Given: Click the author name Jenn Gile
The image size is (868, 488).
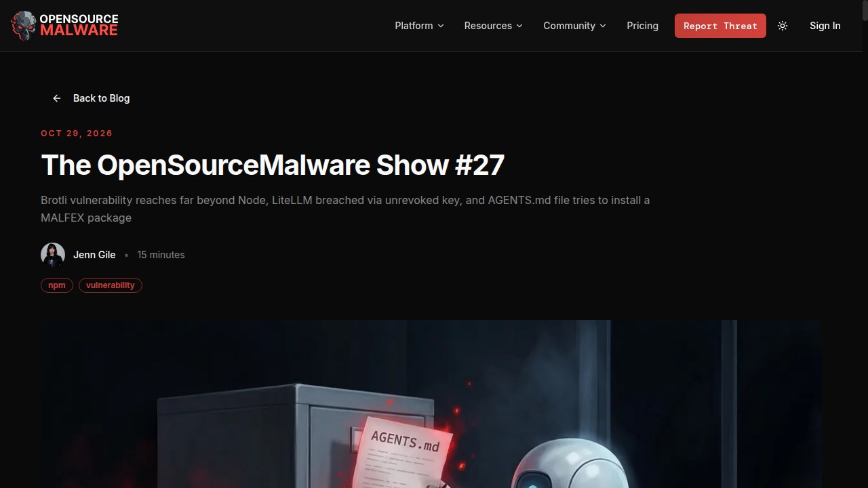Looking at the screenshot, I should click(x=94, y=255).
